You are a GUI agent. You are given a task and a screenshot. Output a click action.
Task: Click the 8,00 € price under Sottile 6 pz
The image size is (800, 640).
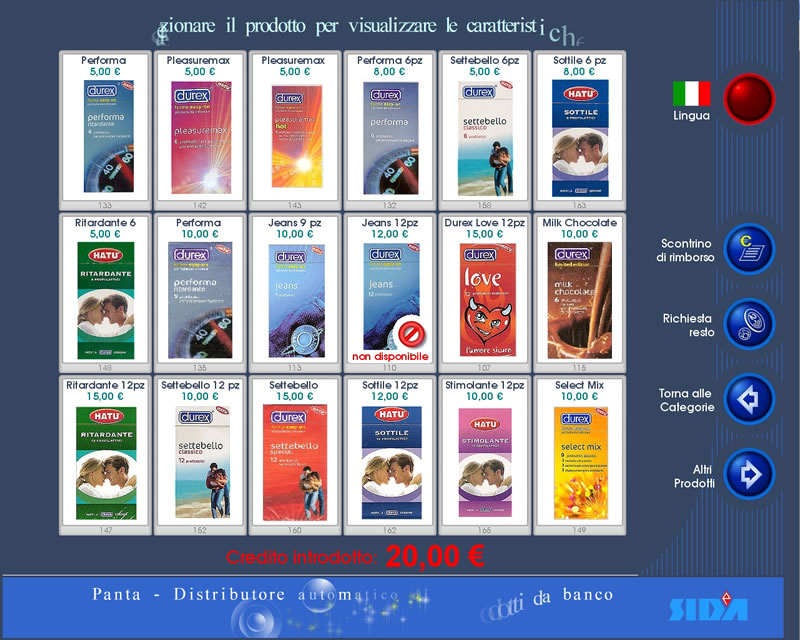click(579, 72)
